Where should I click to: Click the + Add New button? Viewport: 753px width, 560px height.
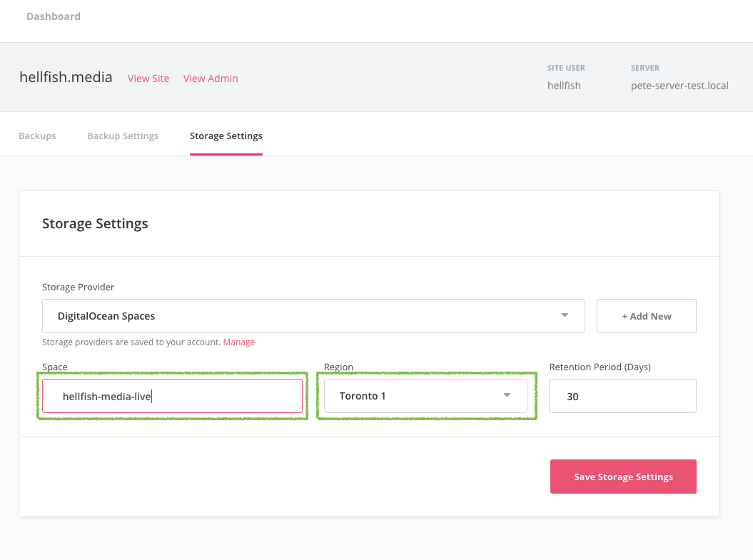tap(647, 316)
